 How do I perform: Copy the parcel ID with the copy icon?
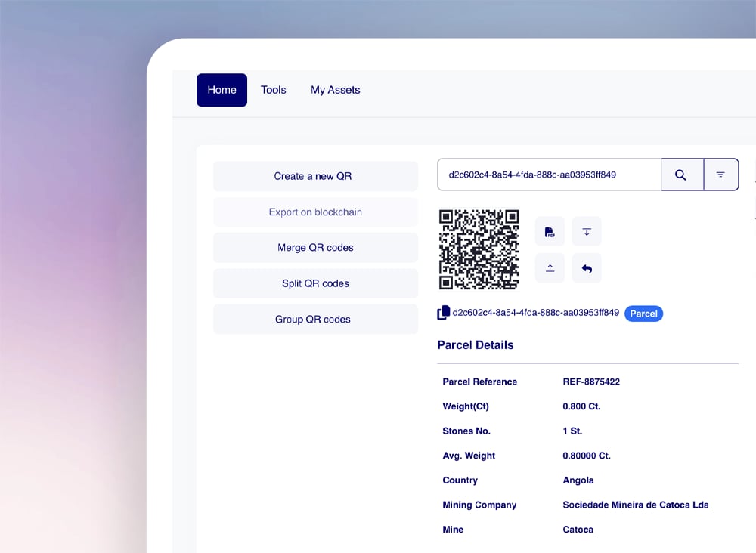444,313
